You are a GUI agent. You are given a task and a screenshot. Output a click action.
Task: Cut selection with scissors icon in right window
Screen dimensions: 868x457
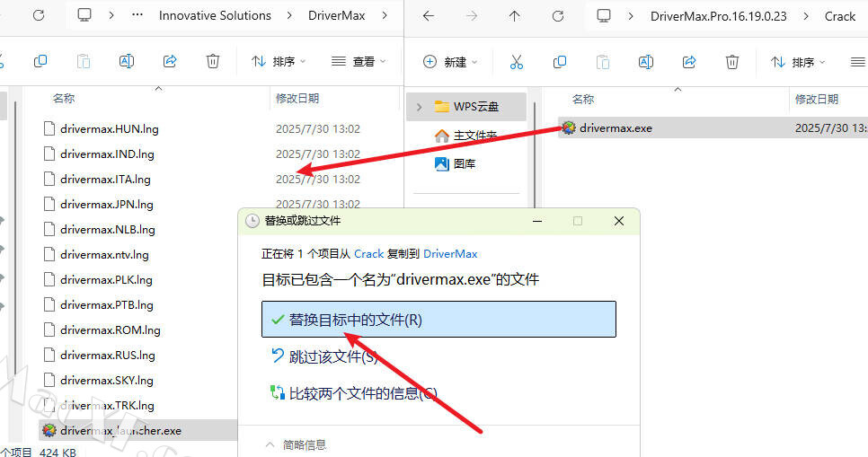pos(517,62)
